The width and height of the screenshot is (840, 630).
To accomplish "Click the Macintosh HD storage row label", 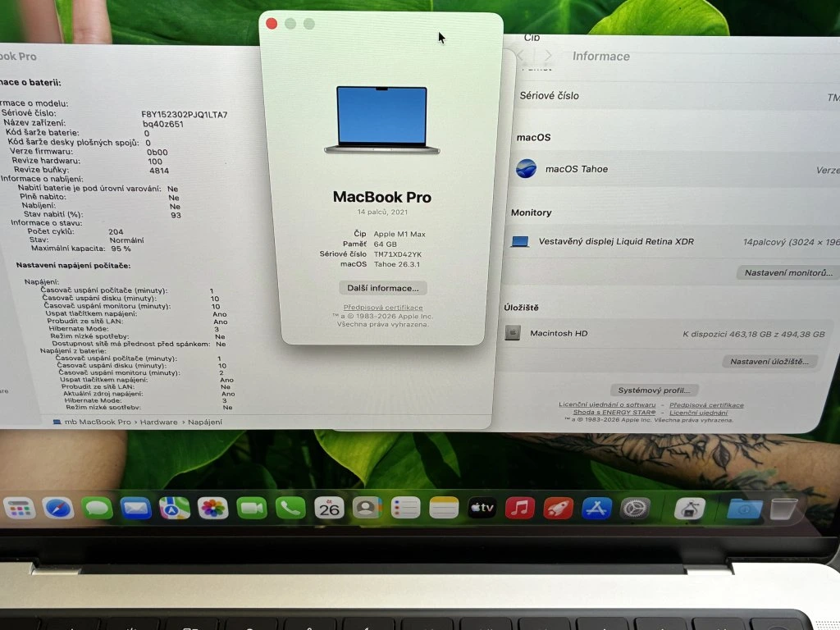I will (x=559, y=333).
